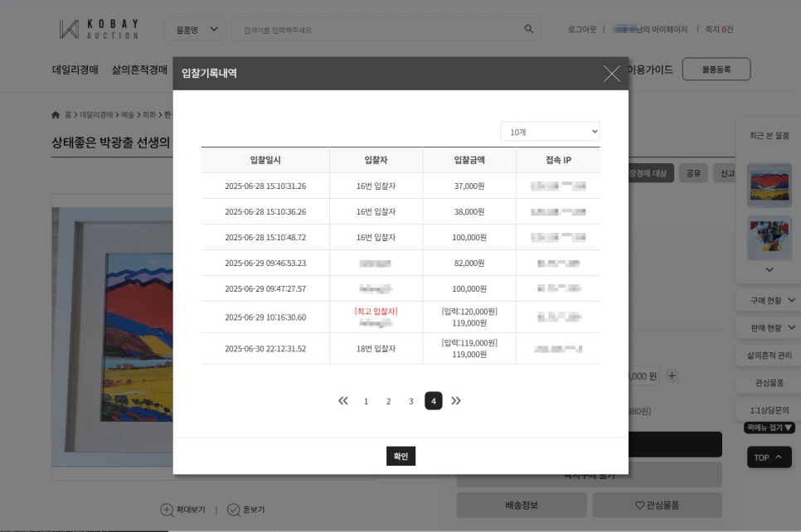The height and width of the screenshot is (532, 801).
Task: Click the 접속 IP column header
Action: point(558,160)
